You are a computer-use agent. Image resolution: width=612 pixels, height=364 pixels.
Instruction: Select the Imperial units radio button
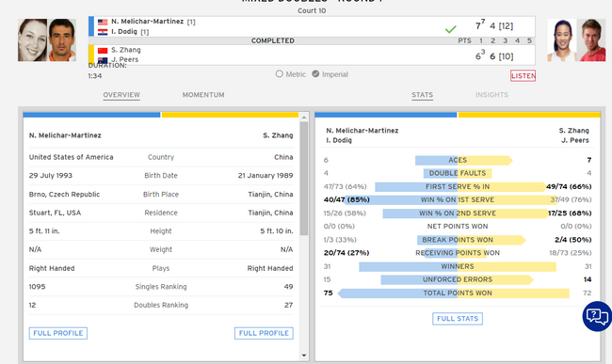point(315,73)
